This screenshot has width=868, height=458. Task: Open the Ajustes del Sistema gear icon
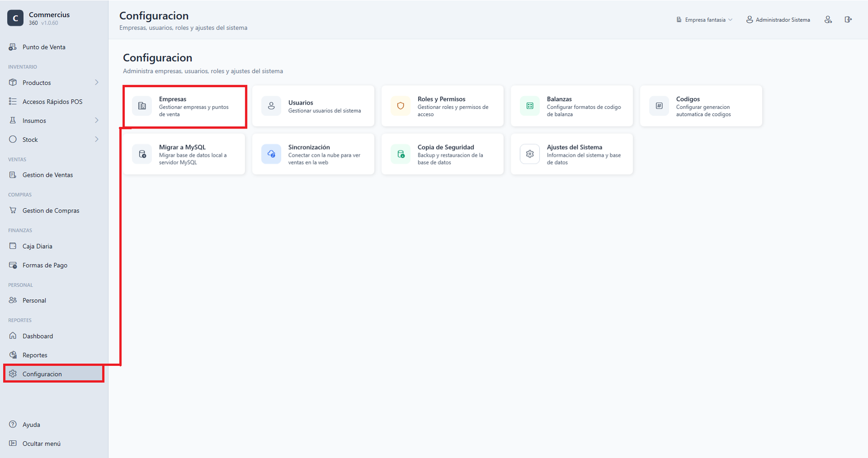point(529,154)
